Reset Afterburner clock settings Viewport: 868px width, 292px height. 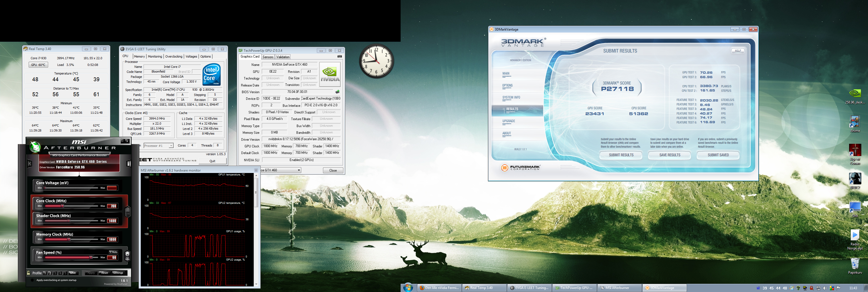pyautogui.click(x=105, y=273)
